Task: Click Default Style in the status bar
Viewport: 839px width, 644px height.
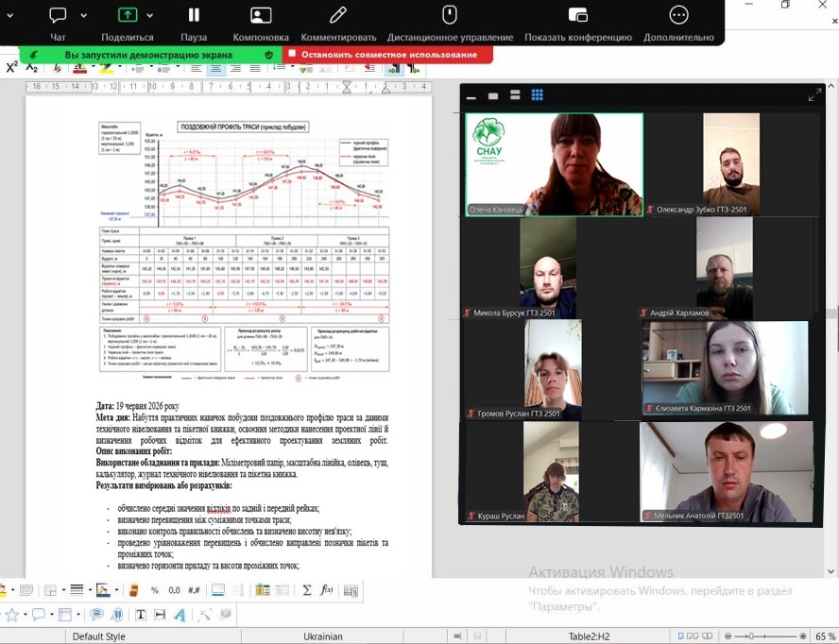Action: click(x=99, y=636)
